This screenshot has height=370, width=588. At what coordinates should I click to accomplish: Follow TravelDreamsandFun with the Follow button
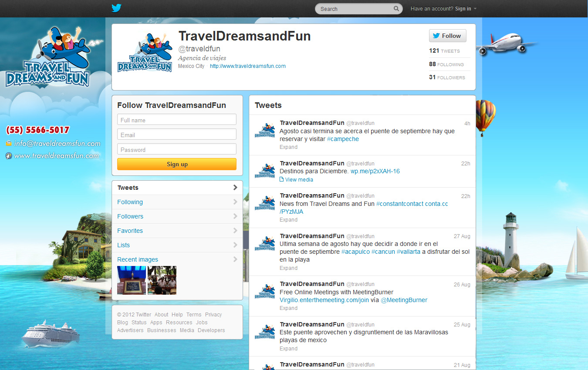point(447,36)
